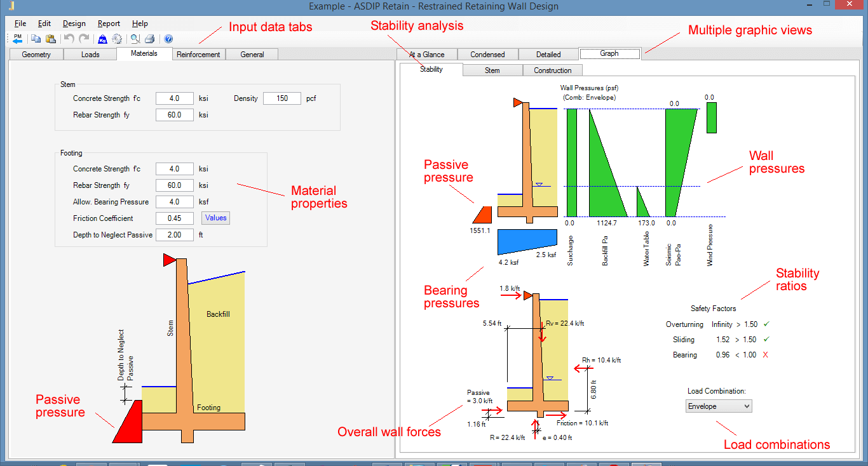Click the Copy icon in the toolbar
This screenshot has width=868, height=466.
click(x=36, y=39)
